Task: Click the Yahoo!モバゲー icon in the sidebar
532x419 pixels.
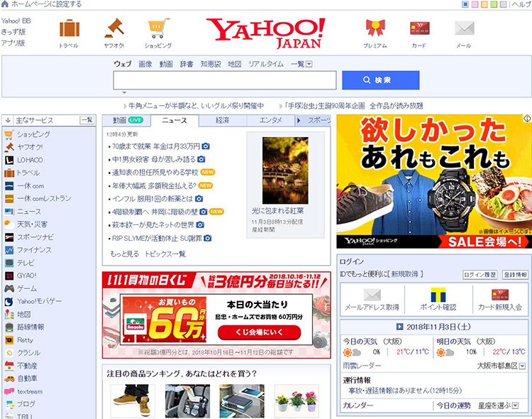Action: (9, 301)
